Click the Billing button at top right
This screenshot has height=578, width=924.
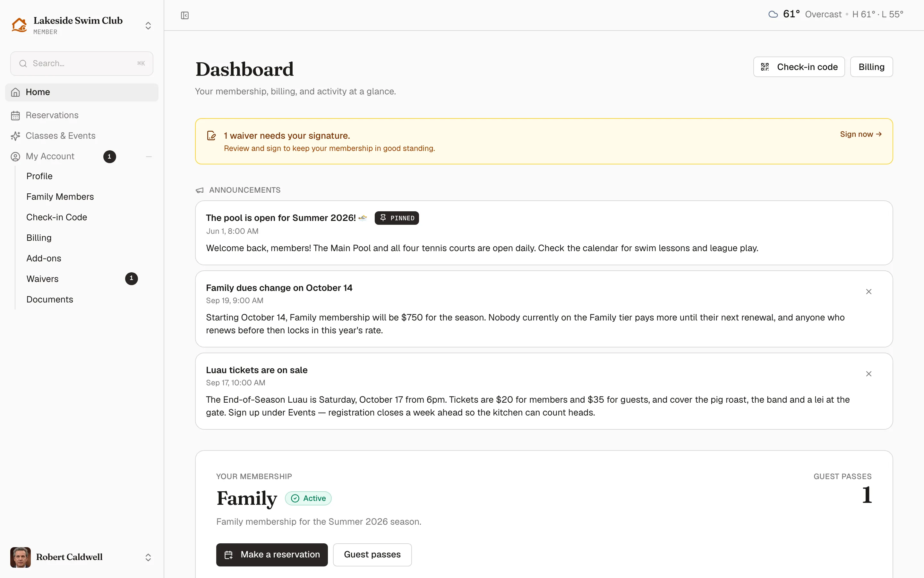pyautogui.click(x=871, y=67)
